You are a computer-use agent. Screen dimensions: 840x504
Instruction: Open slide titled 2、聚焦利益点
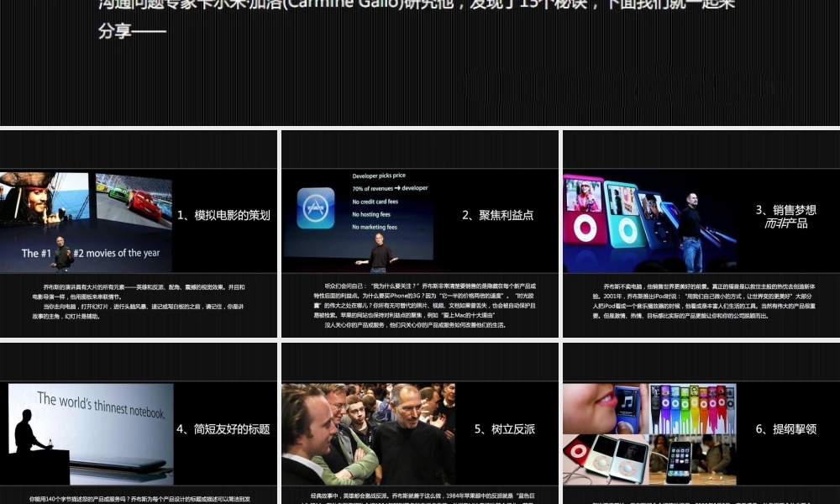pos(497,215)
